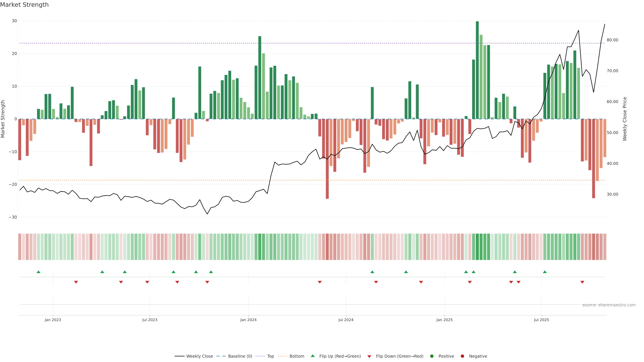
Task: Click the Negative red circle legend icon
Action: [x=462, y=356]
